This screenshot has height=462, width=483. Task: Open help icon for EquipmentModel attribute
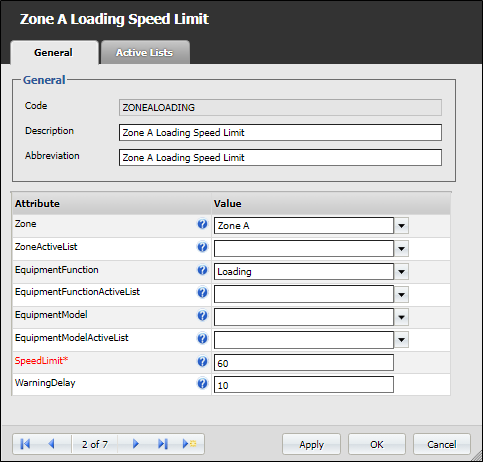pyautogui.click(x=202, y=315)
